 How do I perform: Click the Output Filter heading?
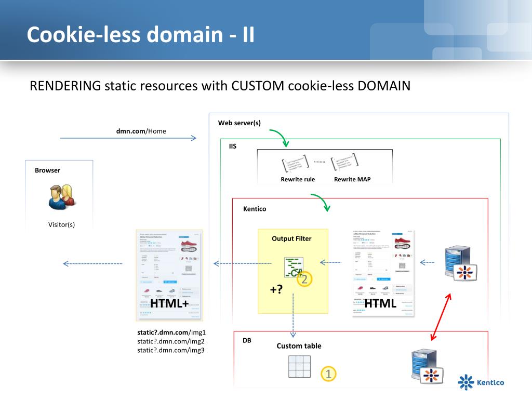291,238
